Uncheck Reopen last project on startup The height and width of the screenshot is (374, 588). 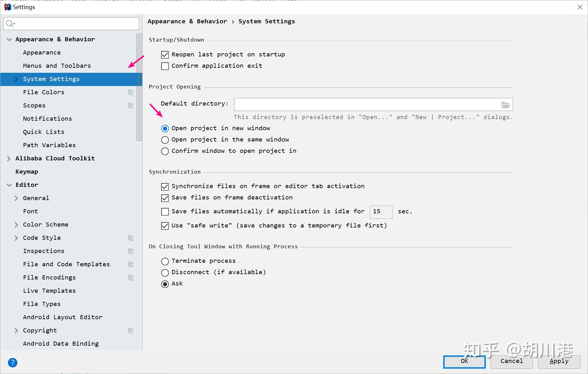[165, 55]
